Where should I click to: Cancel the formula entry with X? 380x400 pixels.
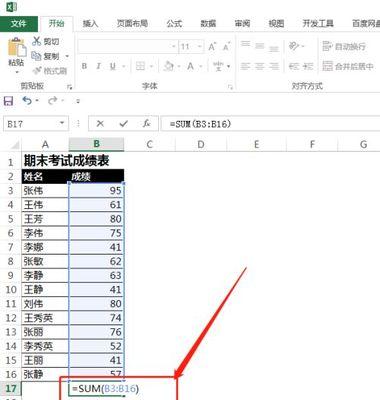100,124
